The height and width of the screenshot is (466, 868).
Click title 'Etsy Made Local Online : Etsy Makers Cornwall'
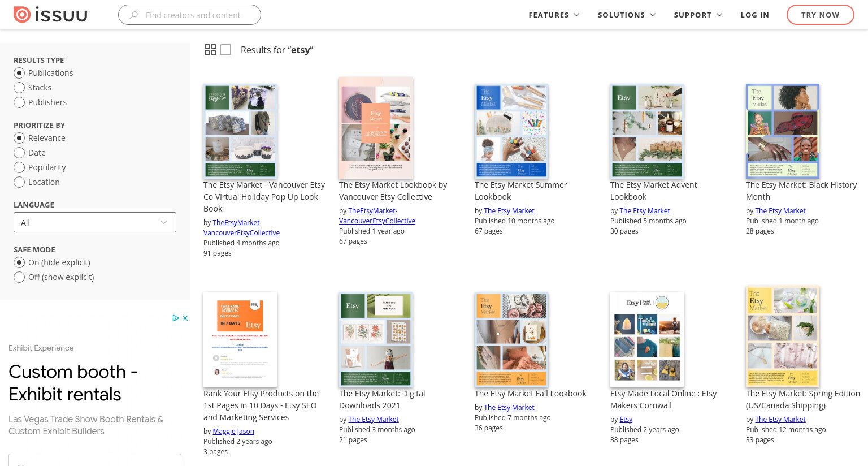663,400
